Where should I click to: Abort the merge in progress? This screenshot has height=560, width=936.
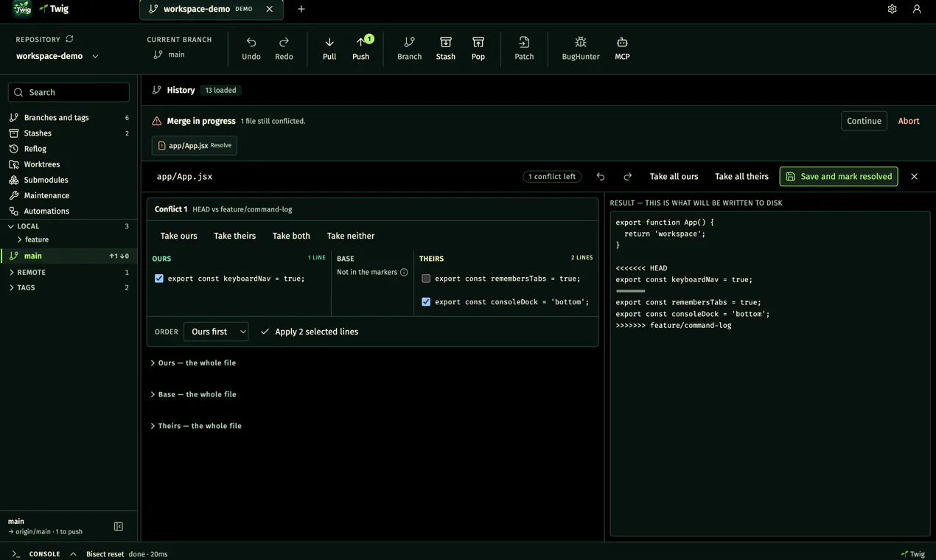click(909, 121)
